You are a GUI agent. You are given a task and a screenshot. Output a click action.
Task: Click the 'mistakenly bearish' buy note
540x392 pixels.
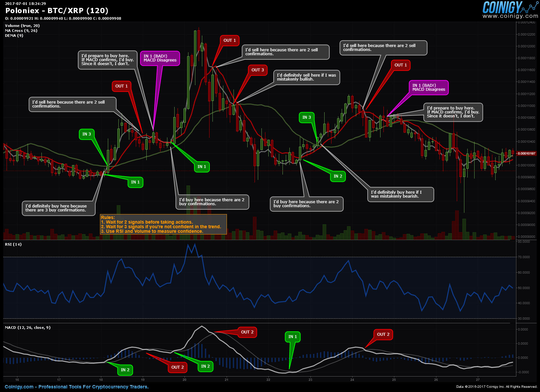pyautogui.click(x=401, y=194)
